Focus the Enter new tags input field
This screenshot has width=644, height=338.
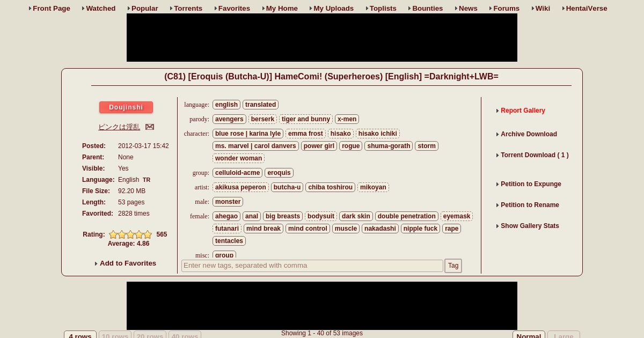point(312,266)
